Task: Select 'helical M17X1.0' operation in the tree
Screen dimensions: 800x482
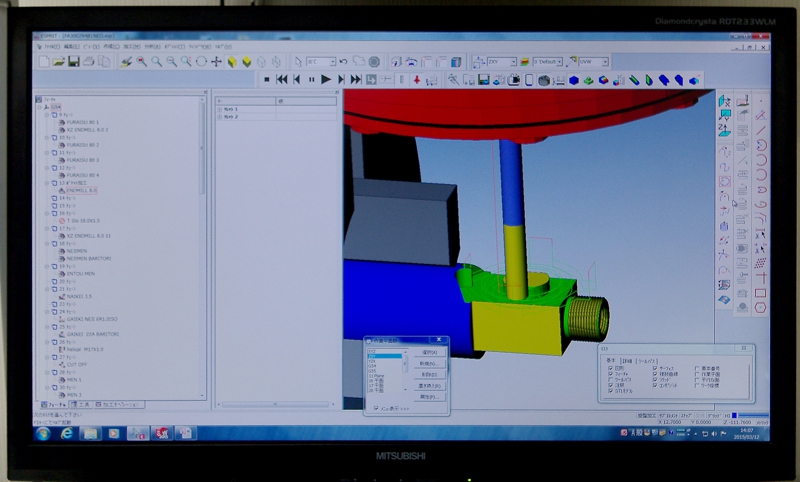Action: [85, 349]
